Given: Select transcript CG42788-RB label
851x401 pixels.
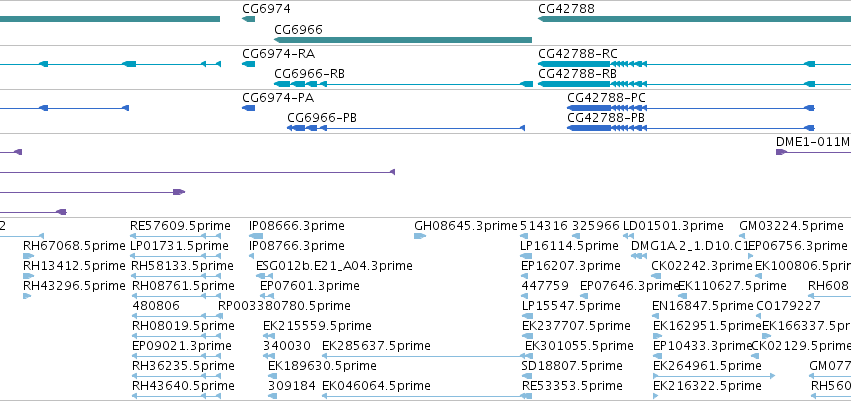Looking at the screenshot, I should pyautogui.click(x=577, y=74).
